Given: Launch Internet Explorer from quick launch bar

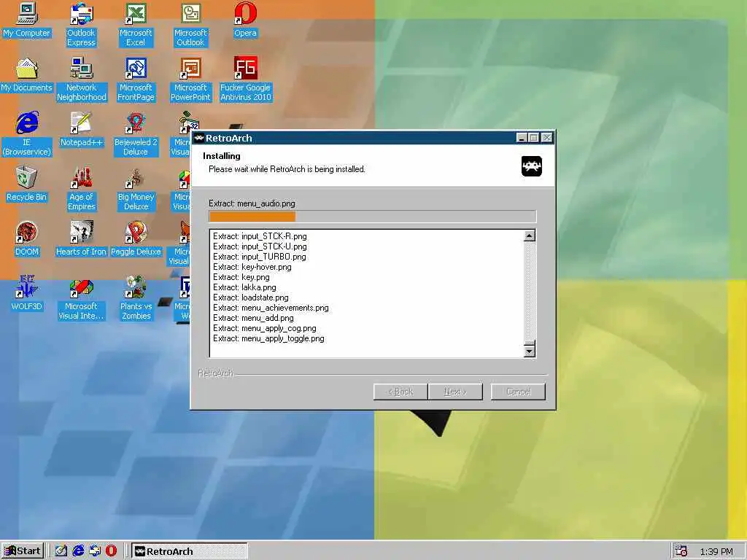Looking at the screenshot, I should [78, 551].
